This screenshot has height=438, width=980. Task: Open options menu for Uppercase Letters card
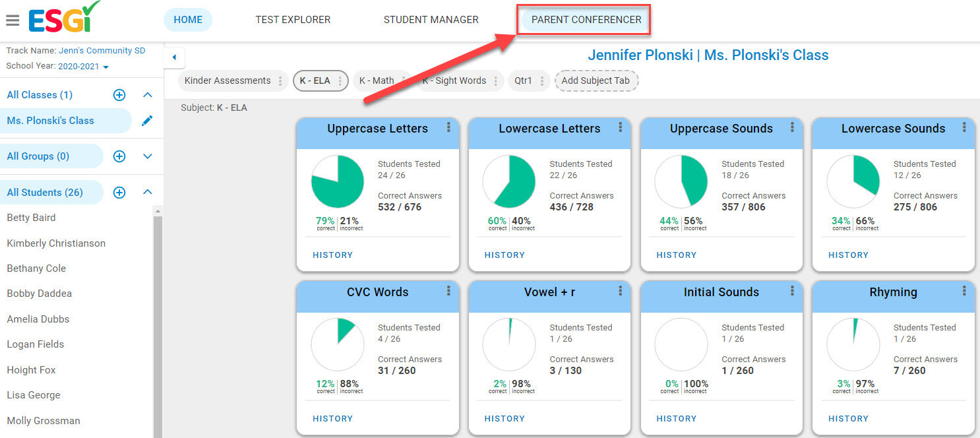[448, 127]
